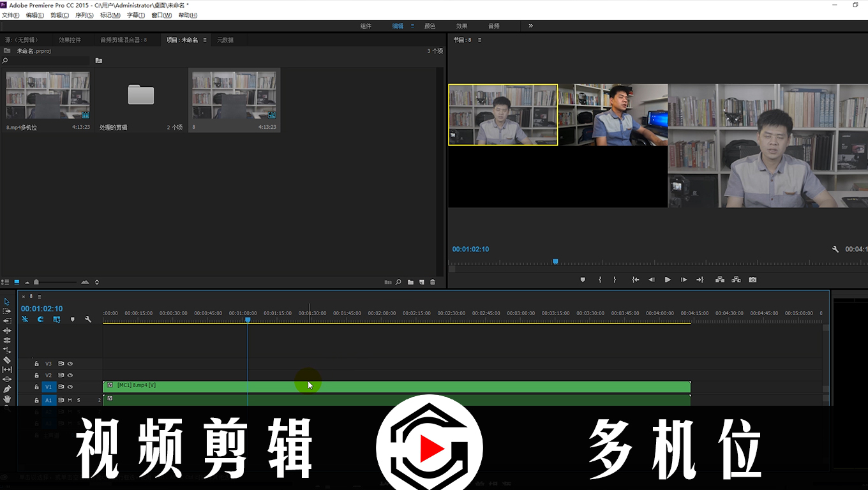
Task: Switch to the 颜色 workspace
Action: [x=430, y=26]
